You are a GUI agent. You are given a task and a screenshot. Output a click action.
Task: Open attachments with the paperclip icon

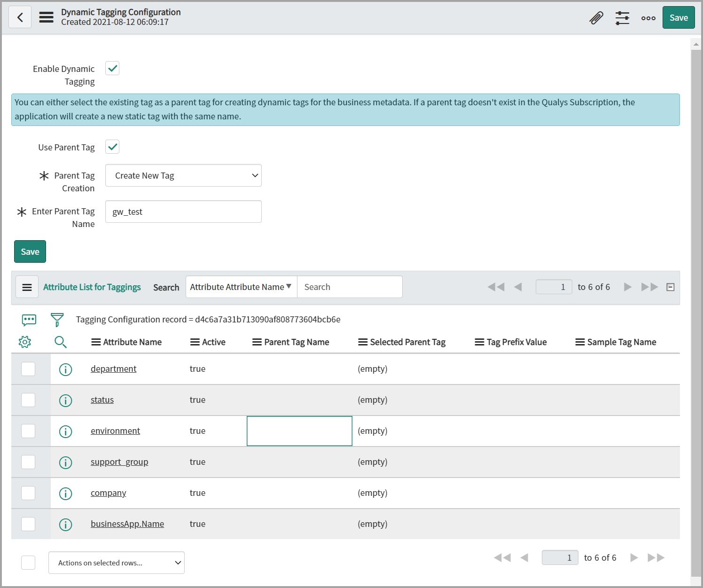pos(596,18)
